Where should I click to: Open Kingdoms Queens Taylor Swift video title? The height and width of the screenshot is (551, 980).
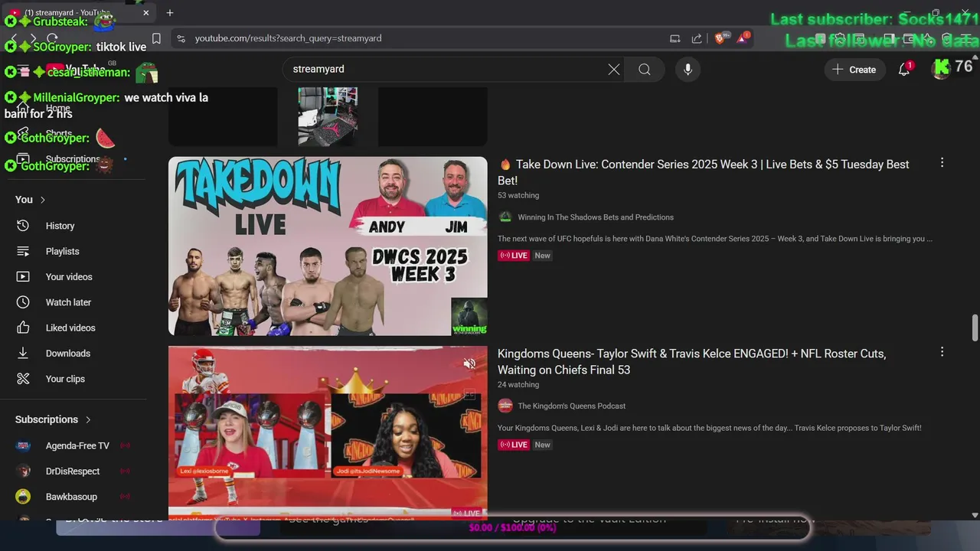[692, 362]
